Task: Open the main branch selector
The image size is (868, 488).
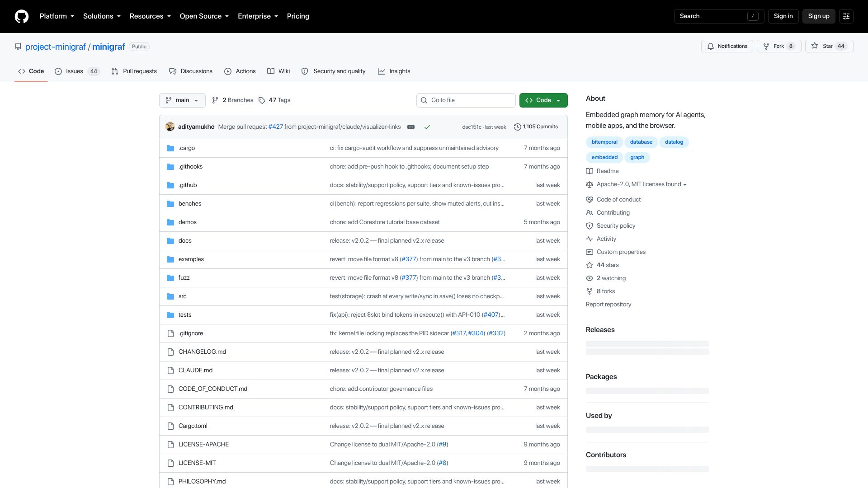Action: pos(182,100)
